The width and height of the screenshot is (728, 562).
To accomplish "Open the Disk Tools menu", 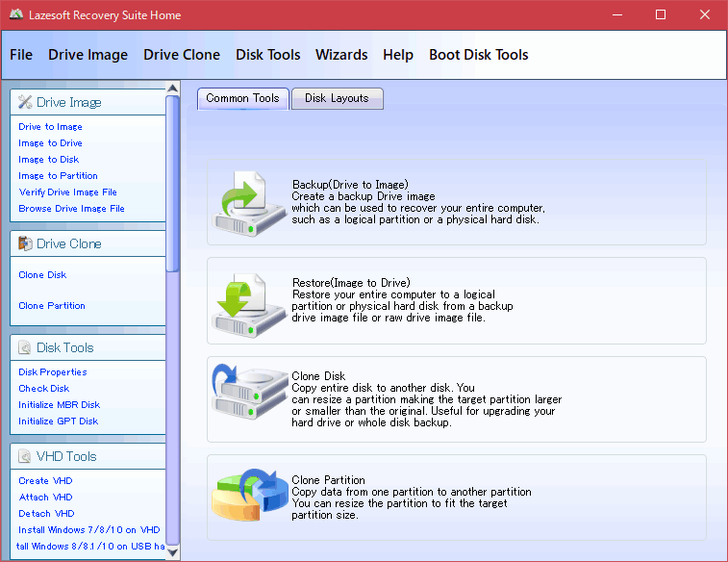I will click(x=268, y=55).
